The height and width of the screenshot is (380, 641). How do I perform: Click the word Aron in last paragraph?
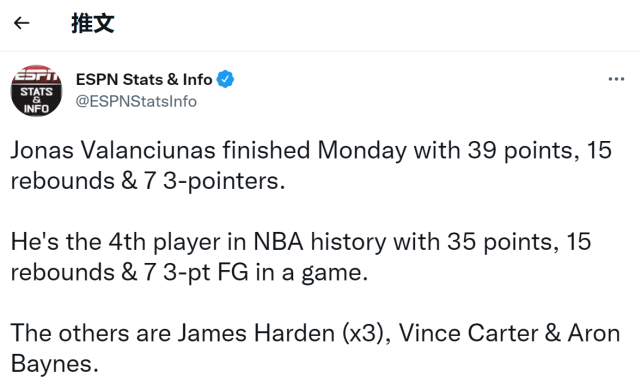point(594,333)
